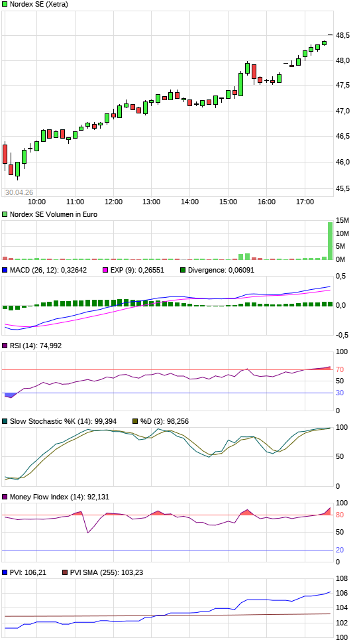361x644 pixels.
Task: Click the 15:00 time axis label
Action: 228,202
